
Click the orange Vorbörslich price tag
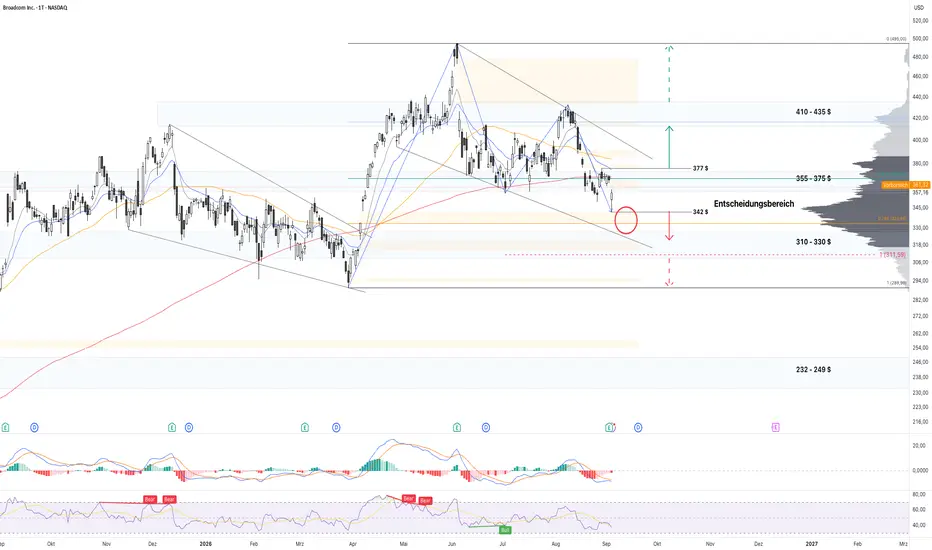(x=905, y=185)
